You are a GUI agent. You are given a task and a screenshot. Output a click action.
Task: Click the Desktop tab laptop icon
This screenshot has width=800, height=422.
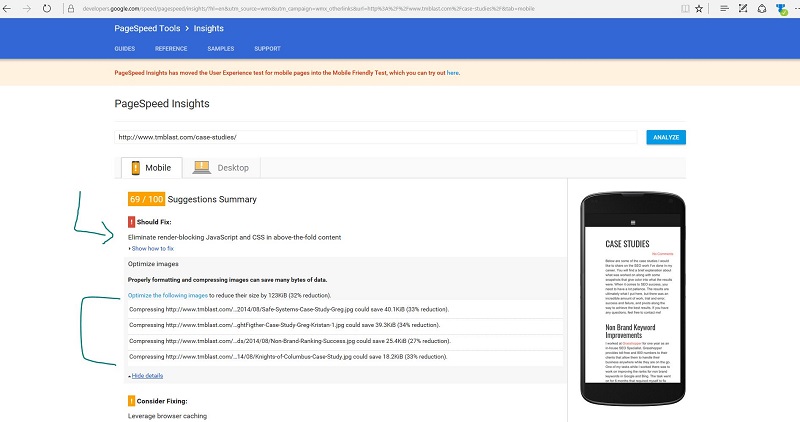pos(202,167)
